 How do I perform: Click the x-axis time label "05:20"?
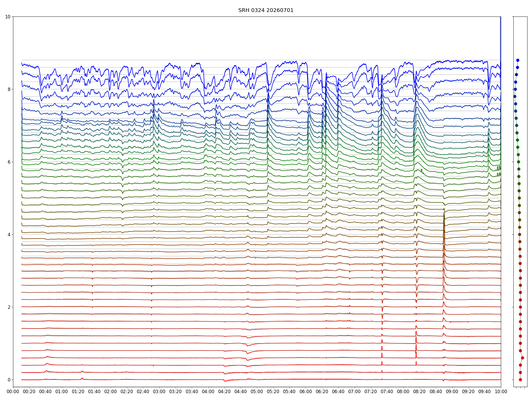[273, 392]
